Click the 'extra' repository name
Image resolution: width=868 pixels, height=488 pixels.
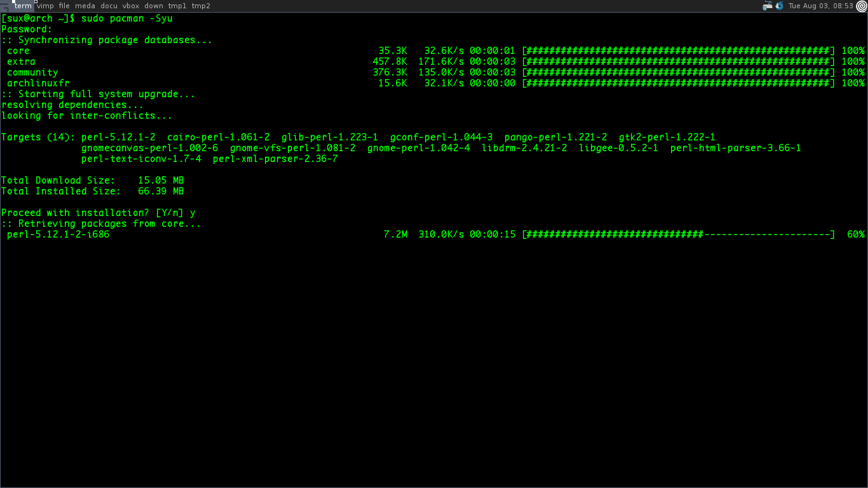point(21,62)
